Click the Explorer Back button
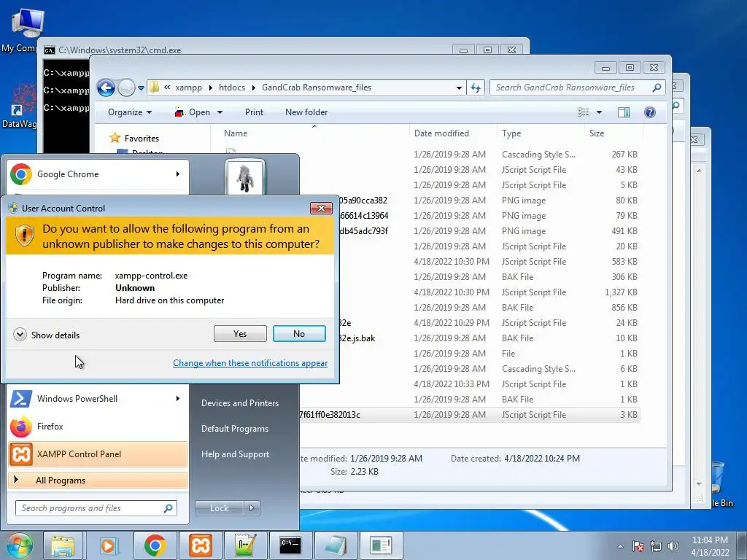The height and width of the screenshot is (560, 747). point(106,87)
